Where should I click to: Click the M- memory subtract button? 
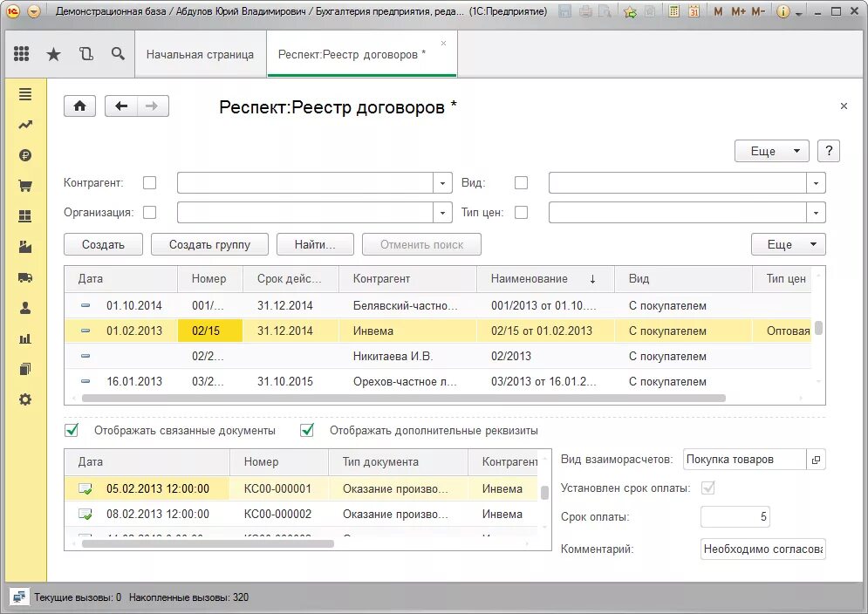pyautogui.click(x=758, y=11)
